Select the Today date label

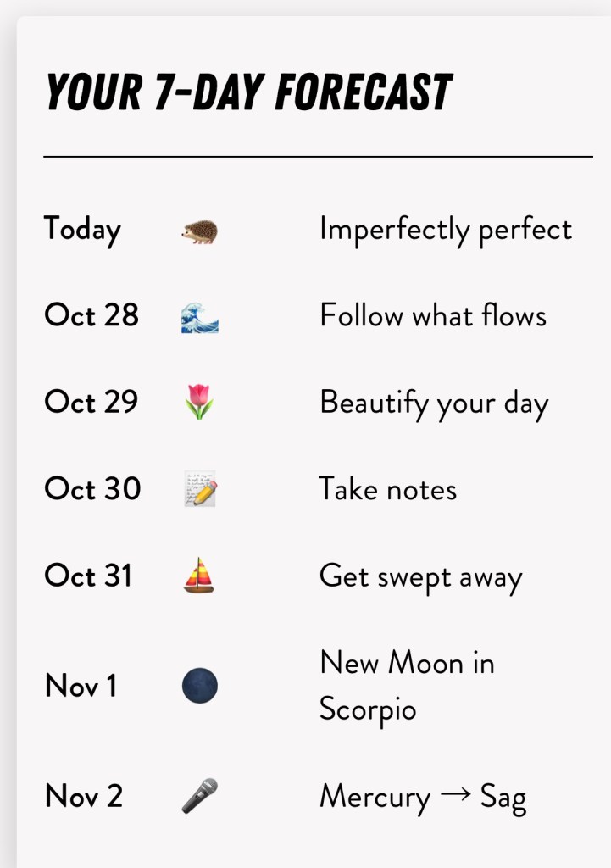pos(82,230)
